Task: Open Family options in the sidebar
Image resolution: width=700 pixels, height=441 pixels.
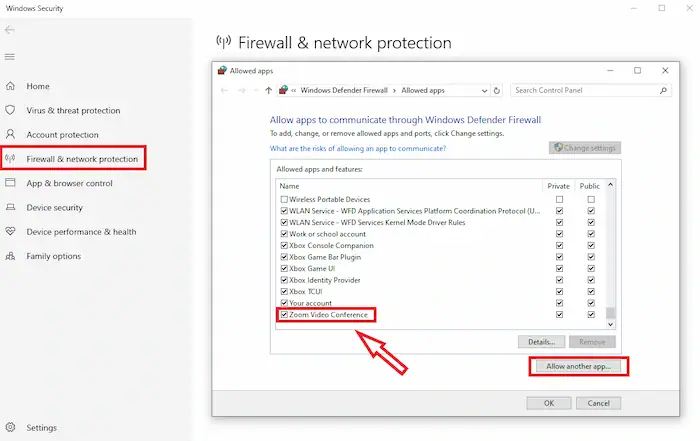Action: tap(54, 256)
